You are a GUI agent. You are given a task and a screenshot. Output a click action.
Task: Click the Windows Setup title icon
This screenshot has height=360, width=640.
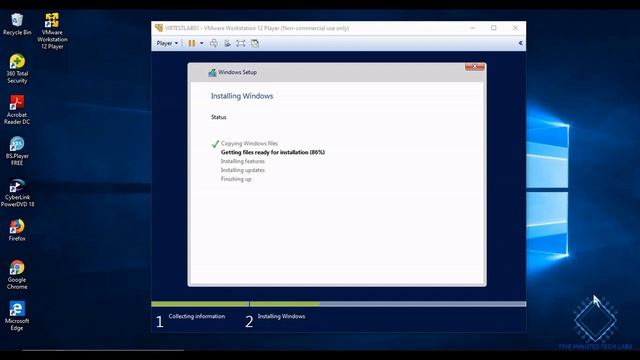(x=212, y=73)
